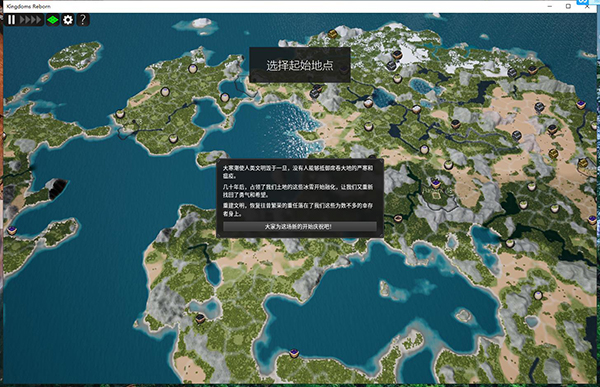Image resolution: width=600 pixels, height=387 pixels.
Task: Click the celebrate new beginning button in dialog
Action: click(x=300, y=227)
